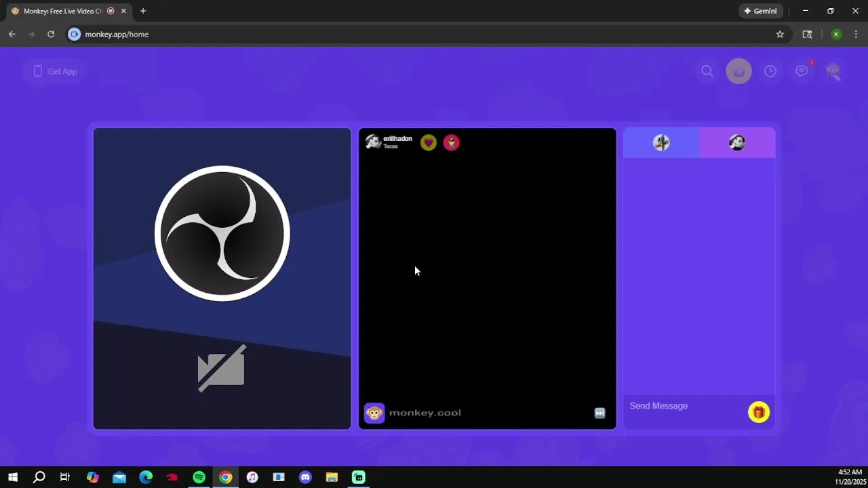The width and height of the screenshot is (868, 488).
Task: Select the left chat tab with cactus avatar
Action: coord(661,142)
